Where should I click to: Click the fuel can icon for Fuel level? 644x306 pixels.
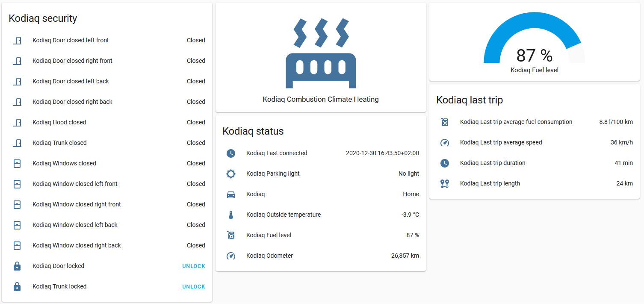pyautogui.click(x=231, y=235)
